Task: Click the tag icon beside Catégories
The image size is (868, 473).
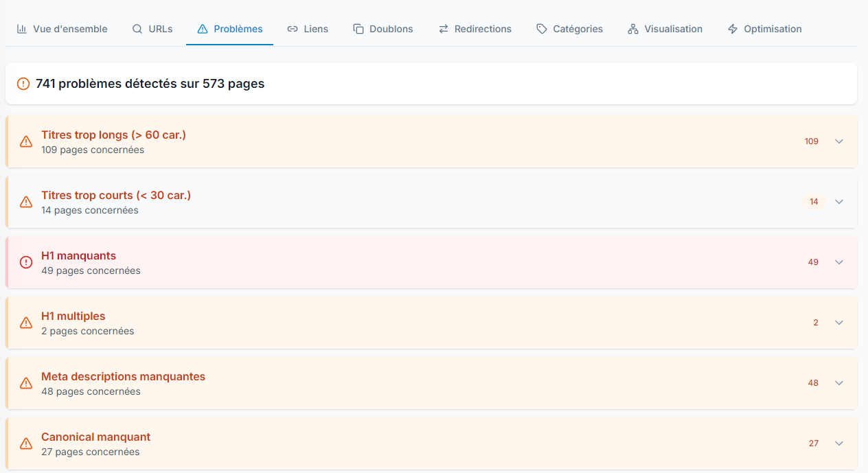Action: point(542,29)
